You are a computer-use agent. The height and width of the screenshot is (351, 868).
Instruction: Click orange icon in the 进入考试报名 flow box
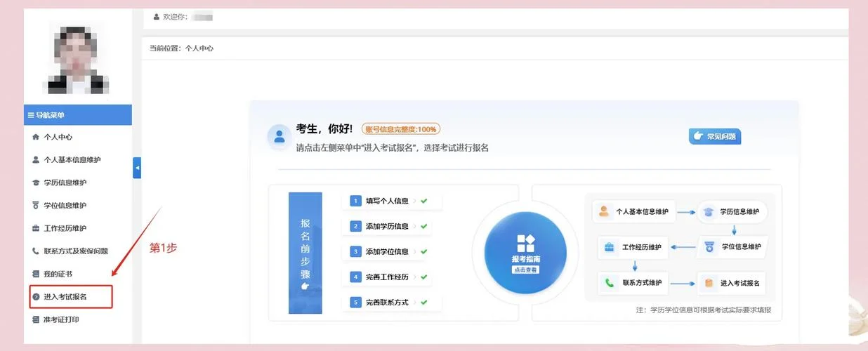(x=709, y=283)
